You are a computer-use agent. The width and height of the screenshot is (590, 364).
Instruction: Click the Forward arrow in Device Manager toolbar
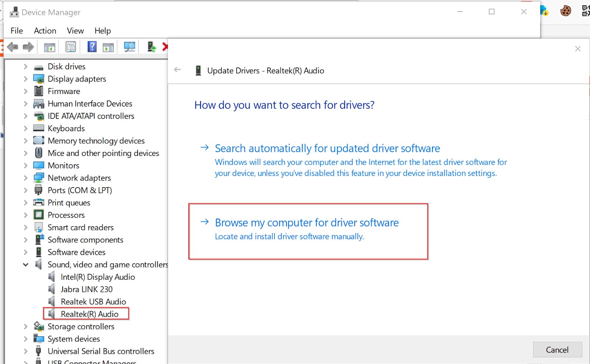click(x=28, y=47)
